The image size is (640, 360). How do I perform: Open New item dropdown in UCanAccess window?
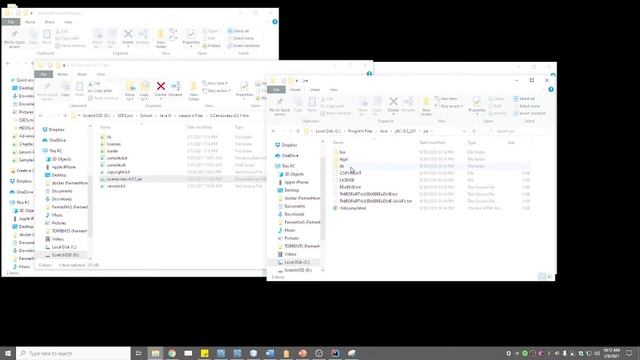[x=215, y=83]
